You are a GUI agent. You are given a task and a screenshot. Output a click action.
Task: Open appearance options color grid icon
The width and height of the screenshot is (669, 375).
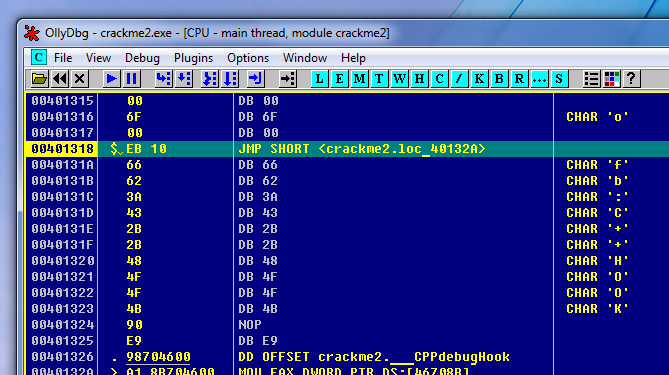611,79
